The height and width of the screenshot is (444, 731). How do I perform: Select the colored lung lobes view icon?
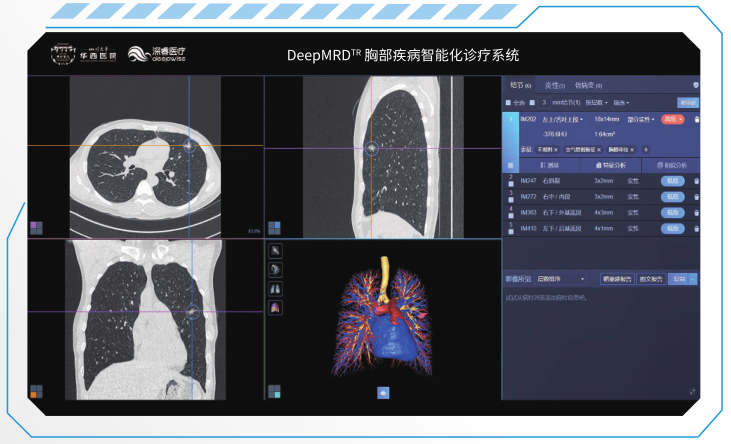tap(276, 308)
